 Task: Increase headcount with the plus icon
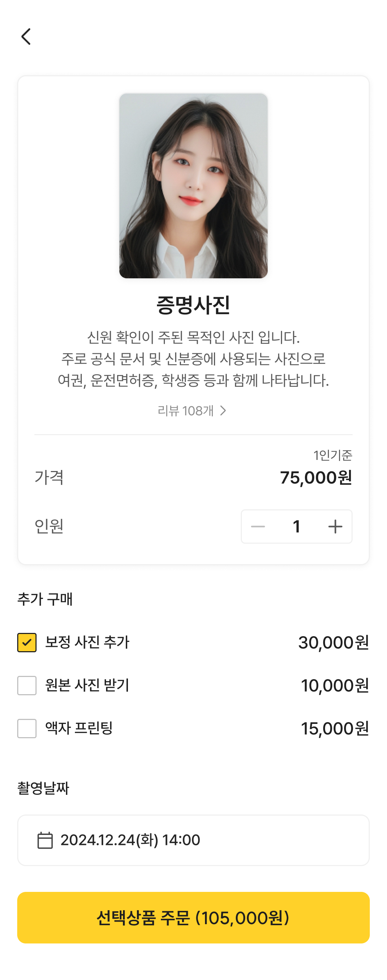(335, 527)
